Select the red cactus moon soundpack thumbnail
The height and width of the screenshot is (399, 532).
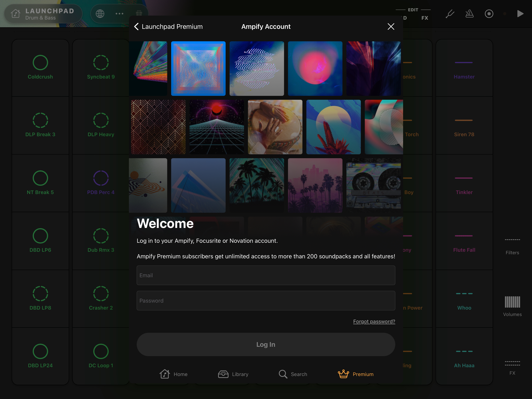[x=334, y=127]
